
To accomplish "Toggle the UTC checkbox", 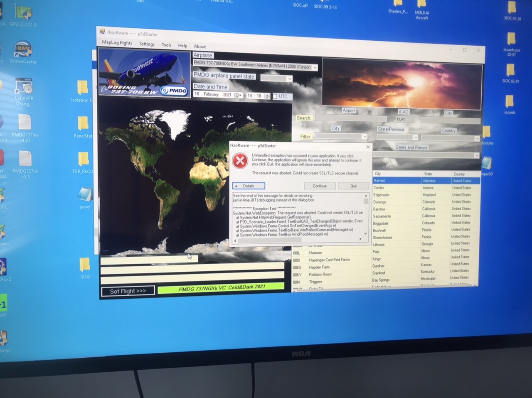I will (275, 96).
